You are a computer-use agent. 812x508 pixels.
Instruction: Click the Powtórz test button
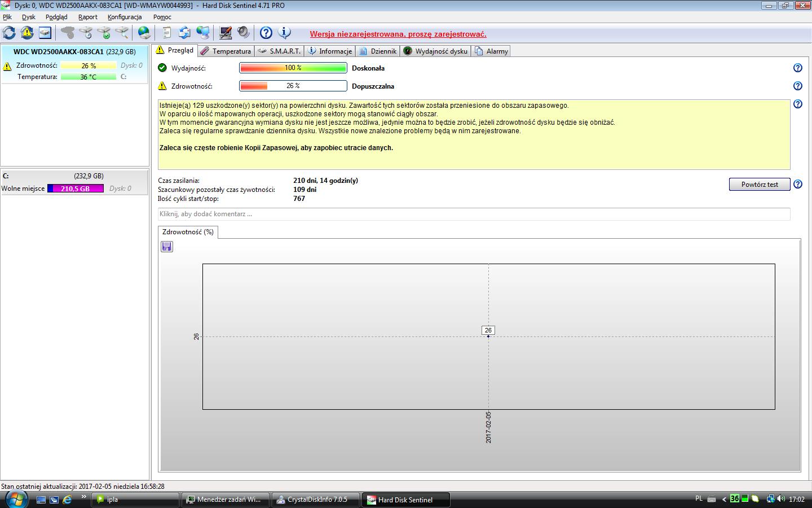(760, 185)
